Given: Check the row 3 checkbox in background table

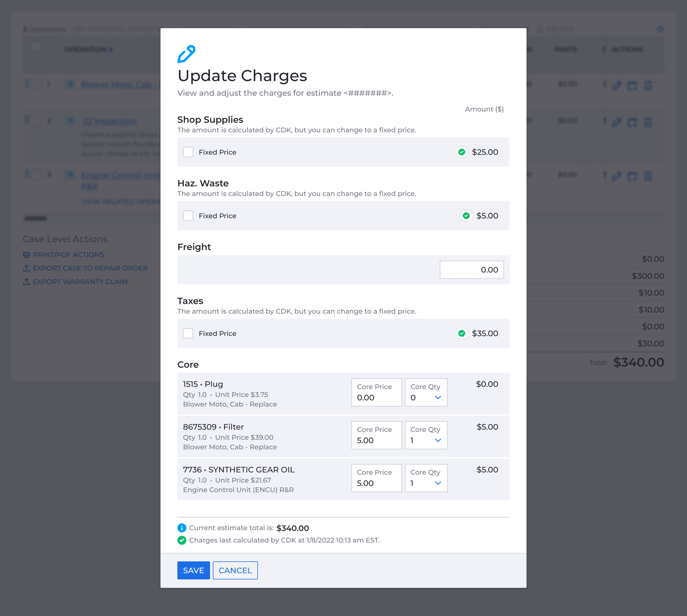Looking at the screenshot, I should tap(37, 174).
